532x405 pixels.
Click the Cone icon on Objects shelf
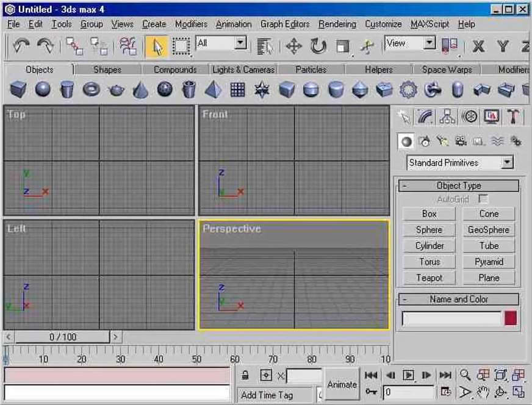click(140, 90)
